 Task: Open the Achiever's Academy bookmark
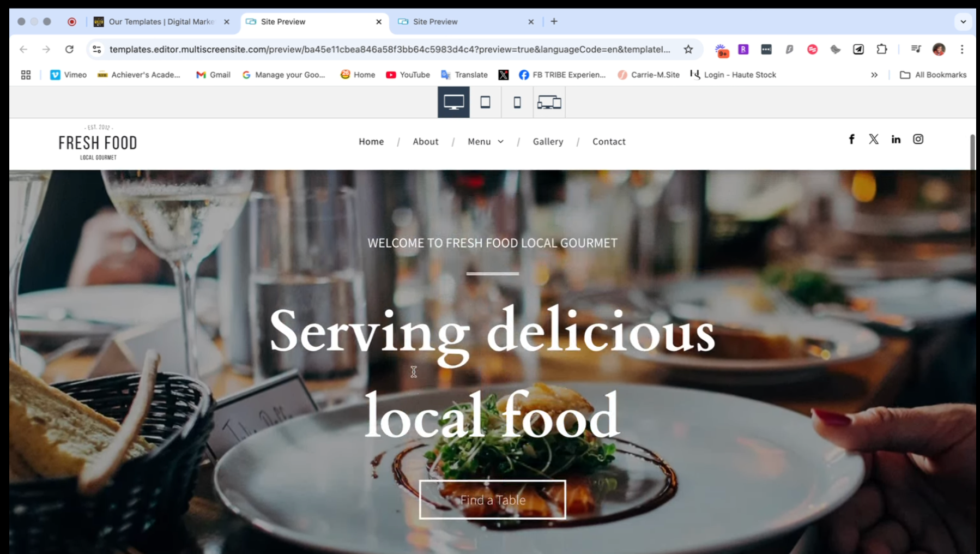coord(138,75)
